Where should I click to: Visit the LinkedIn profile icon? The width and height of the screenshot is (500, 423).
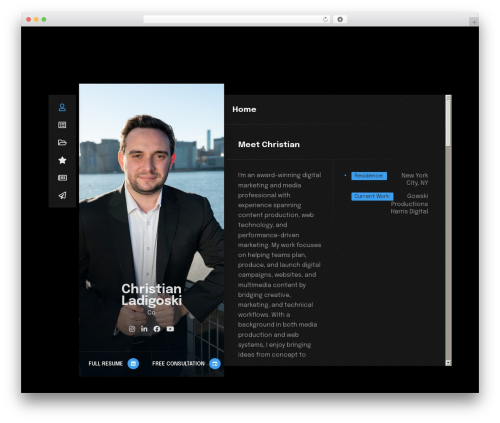point(144,329)
